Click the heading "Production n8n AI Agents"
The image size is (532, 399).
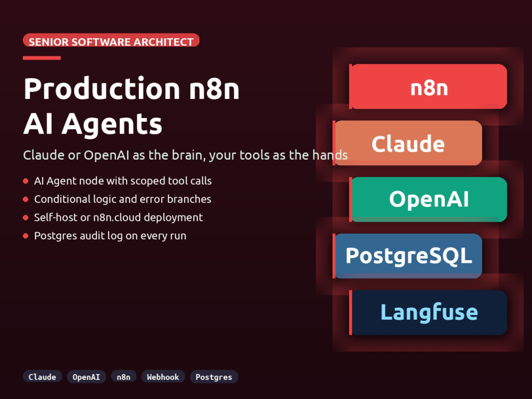pyautogui.click(x=131, y=106)
